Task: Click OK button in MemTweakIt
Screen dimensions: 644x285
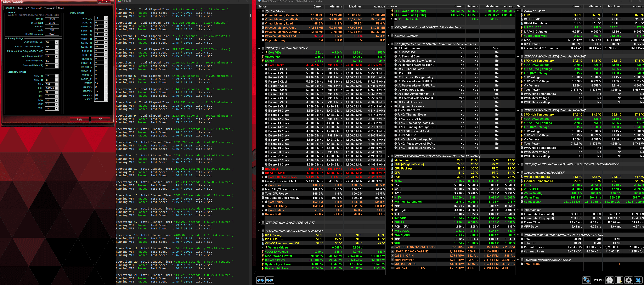Action: pos(100,119)
